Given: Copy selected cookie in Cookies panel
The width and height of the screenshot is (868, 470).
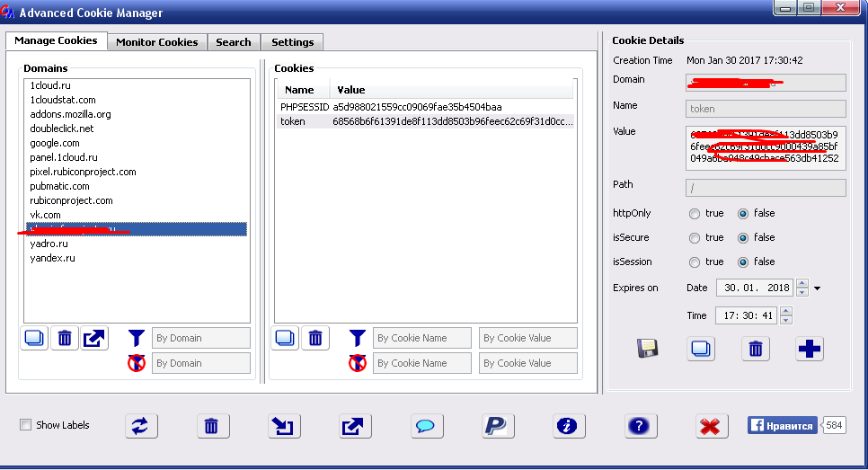Looking at the screenshot, I should (x=285, y=338).
